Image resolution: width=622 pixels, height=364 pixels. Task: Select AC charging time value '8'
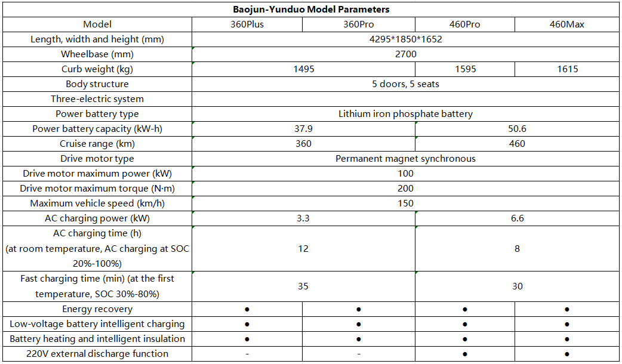[518, 249]
